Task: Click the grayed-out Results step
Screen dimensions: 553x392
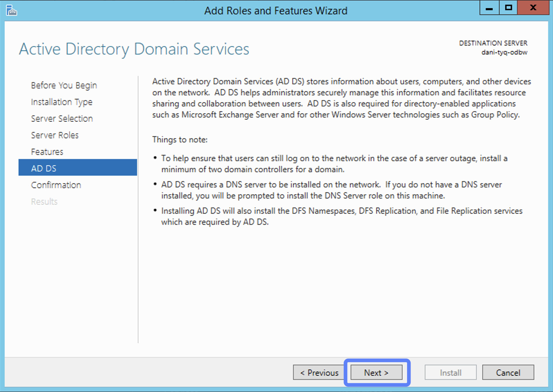Action: point(44,202)
